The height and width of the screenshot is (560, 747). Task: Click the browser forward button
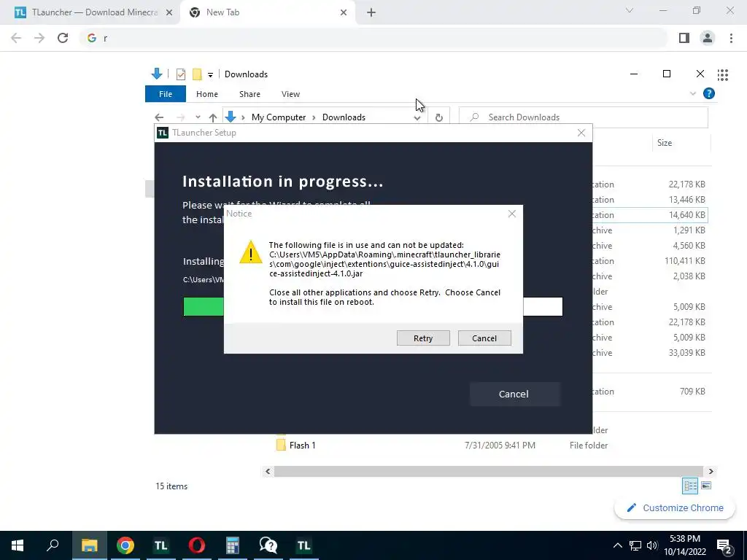[39, 38]
